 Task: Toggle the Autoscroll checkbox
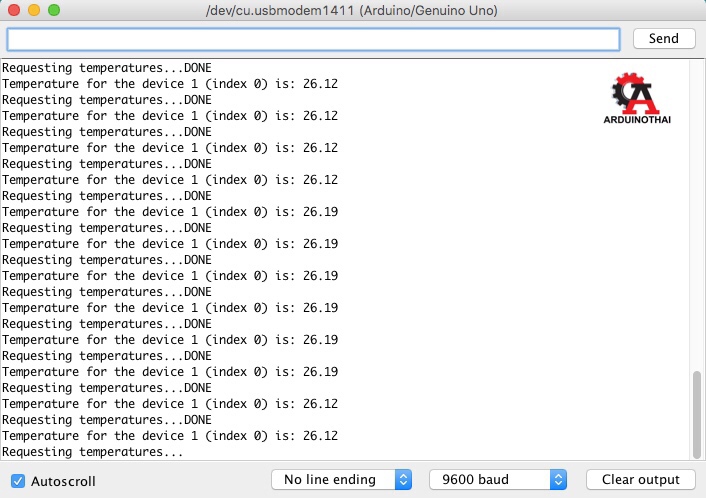click(18, 481)
